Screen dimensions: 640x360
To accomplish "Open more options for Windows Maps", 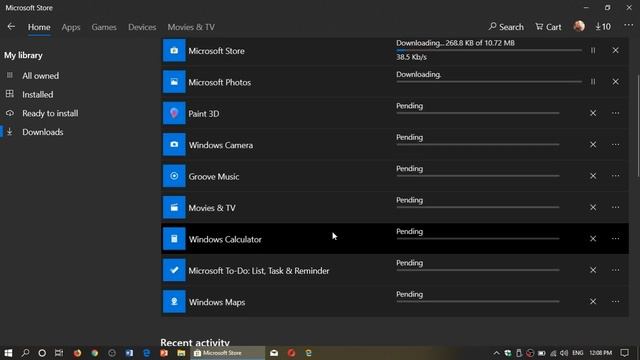I will 615,302.
